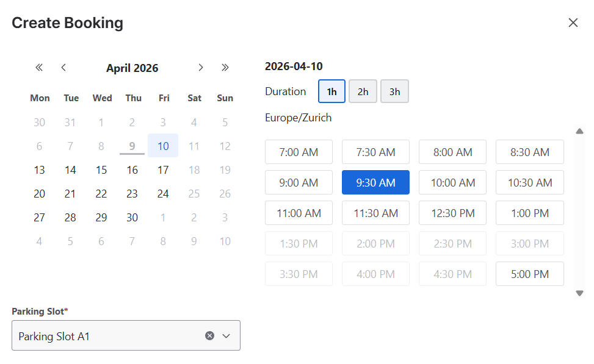Select the 7:00 AM time slot
Viewport: 594px width, 364px height.
pyautogui.click(x=299, y=152)
